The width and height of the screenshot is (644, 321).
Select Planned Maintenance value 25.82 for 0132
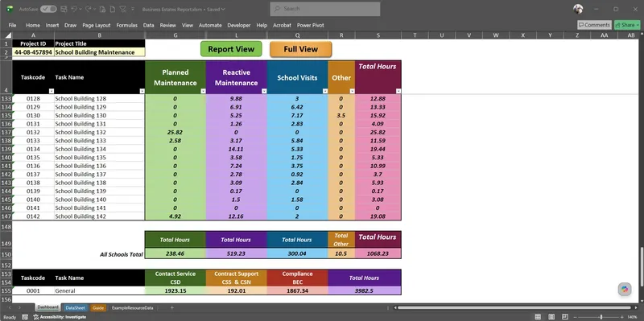tap(175, 132)
